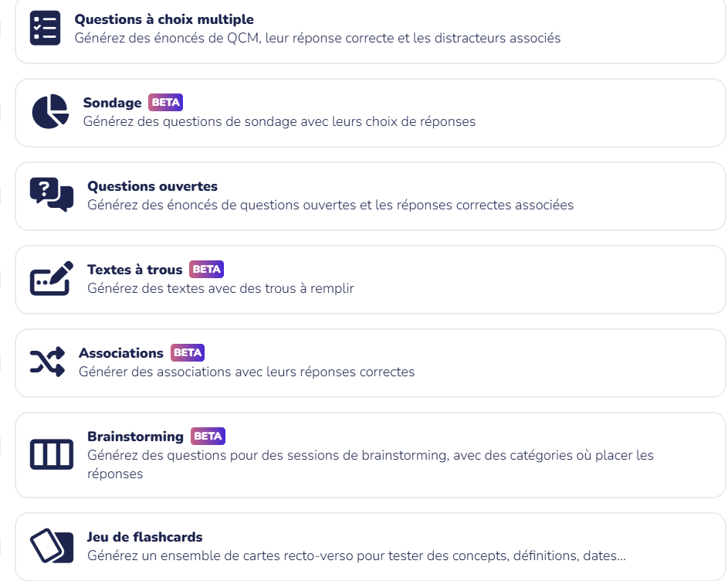Image resolution: width=728 pixels, height=581 pixels.
Task: Click the Sondage pie chart icon
Action: click(x=50, y=111)
